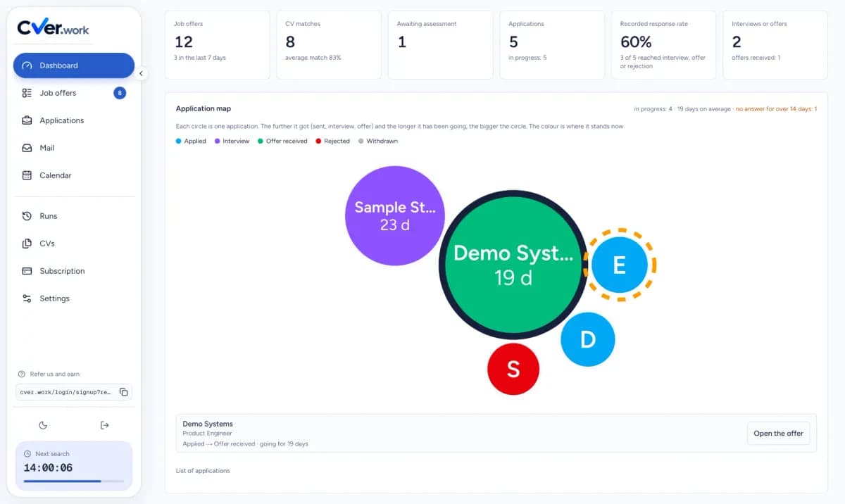Click the Next search progress bar
The image size is (845, 504).
coord(73,481)
